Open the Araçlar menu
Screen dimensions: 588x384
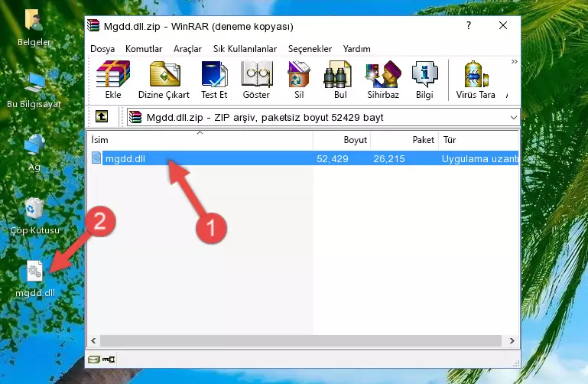tap(187, 49)
